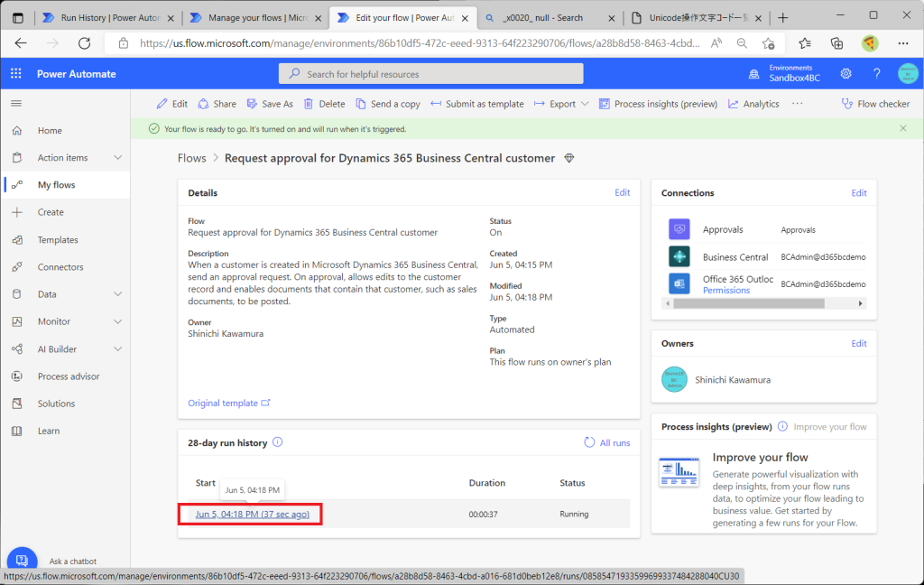Submit the flow as template
Viewport: 924px width, 585px height.
(476, 104)
